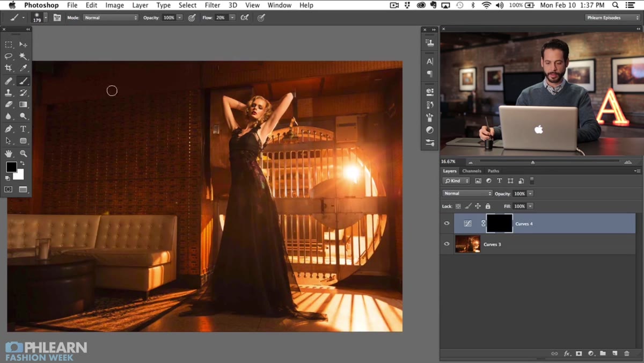This screenshot has width=644, height=363.
Task: Open the Phlearn Episodes workspace dropdown
Action: [612, 18]
